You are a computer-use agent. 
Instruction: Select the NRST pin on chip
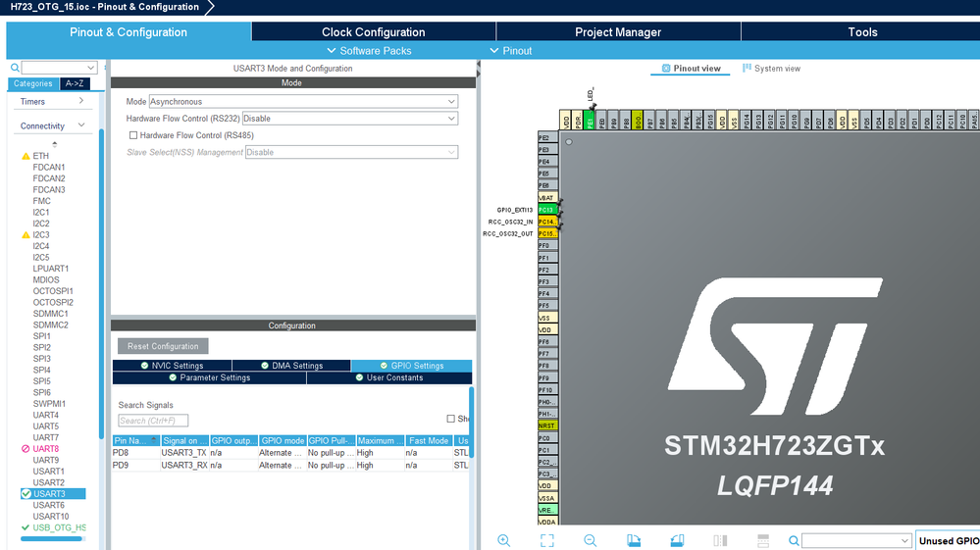(x=547, y=425)
